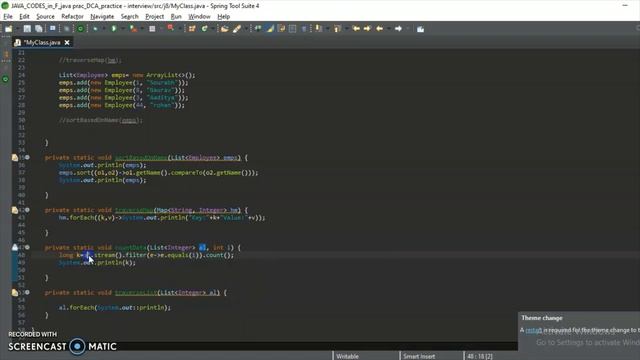Click the Writable status bar entry

(347, 356)
